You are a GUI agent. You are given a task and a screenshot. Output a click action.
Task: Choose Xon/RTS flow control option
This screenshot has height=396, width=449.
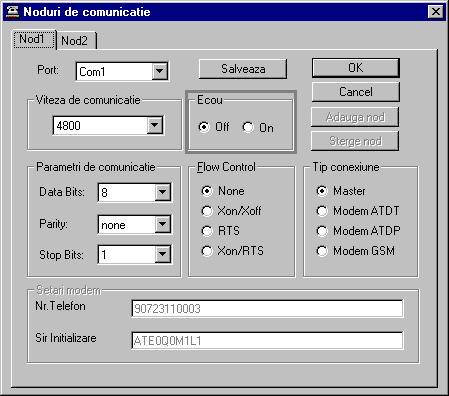232,251
